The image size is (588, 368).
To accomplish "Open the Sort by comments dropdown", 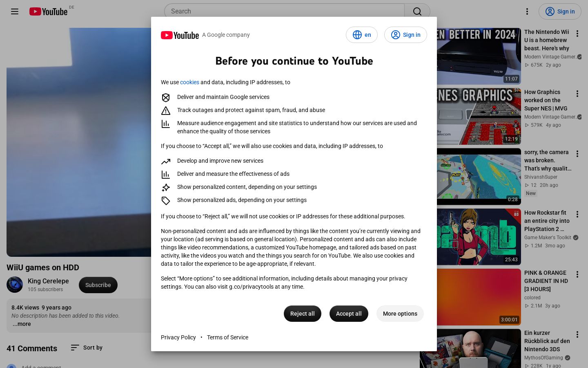I will tap(87, 348).
